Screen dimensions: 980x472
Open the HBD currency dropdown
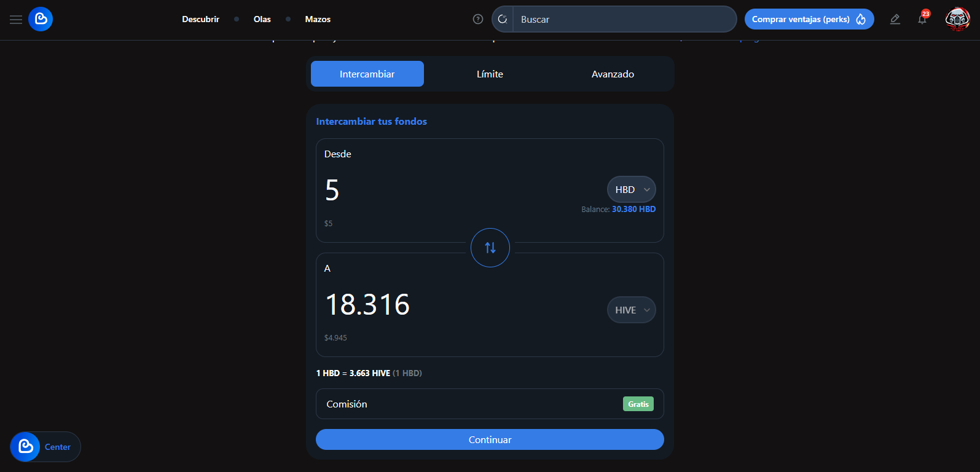pyautogui.click(x=632, y=189)
